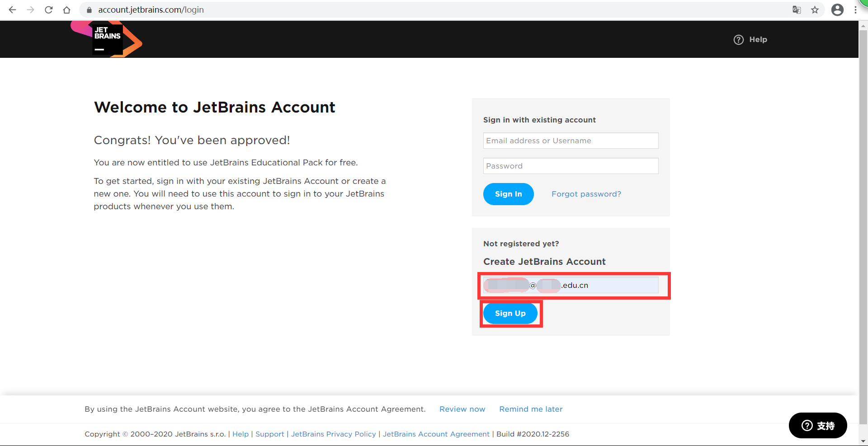868x446 pixels.
Task: Go back using browser back arrow
Action: [x=12, y=9]
